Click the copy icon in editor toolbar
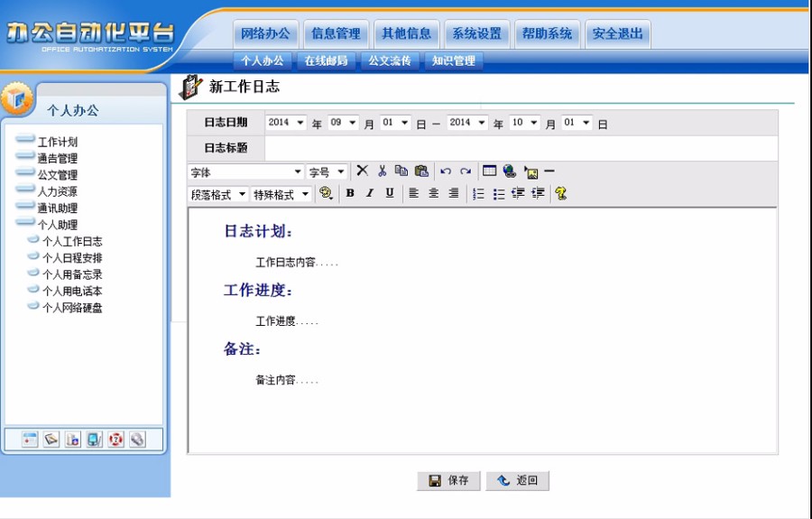Image resolution: width=812 pixels, height=519 pixels. point(401,171)
